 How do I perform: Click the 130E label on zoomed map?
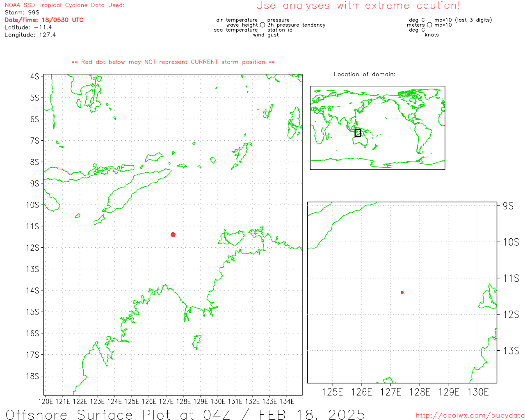[478, 392]
